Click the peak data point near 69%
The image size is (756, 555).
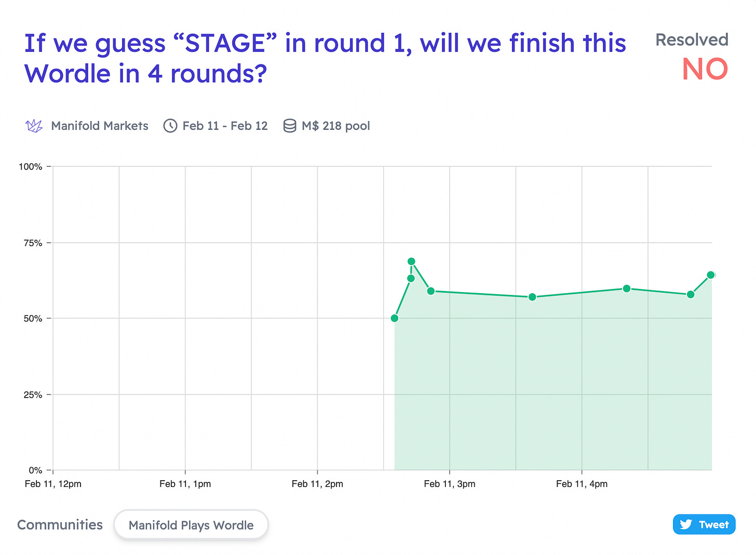coord(411,261)
